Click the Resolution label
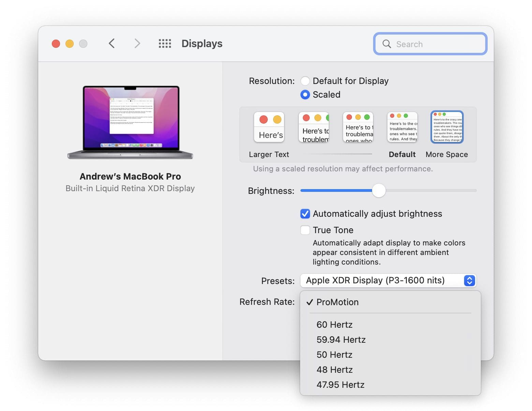This screenshot has width=532, height=411. click(272, 81)
